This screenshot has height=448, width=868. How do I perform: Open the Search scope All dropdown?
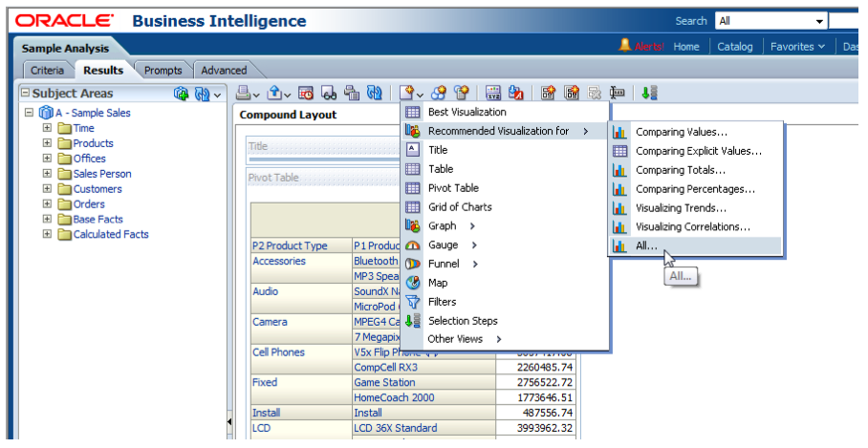771,21
